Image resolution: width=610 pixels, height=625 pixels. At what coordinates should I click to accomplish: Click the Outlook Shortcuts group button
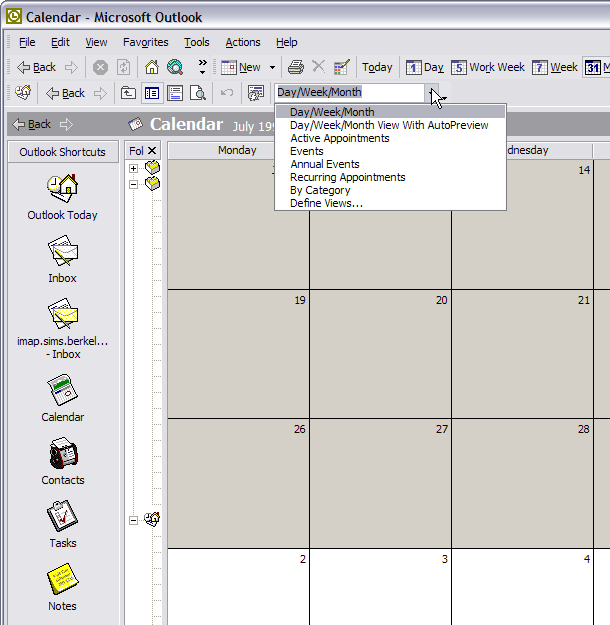[x=63, y=152]
